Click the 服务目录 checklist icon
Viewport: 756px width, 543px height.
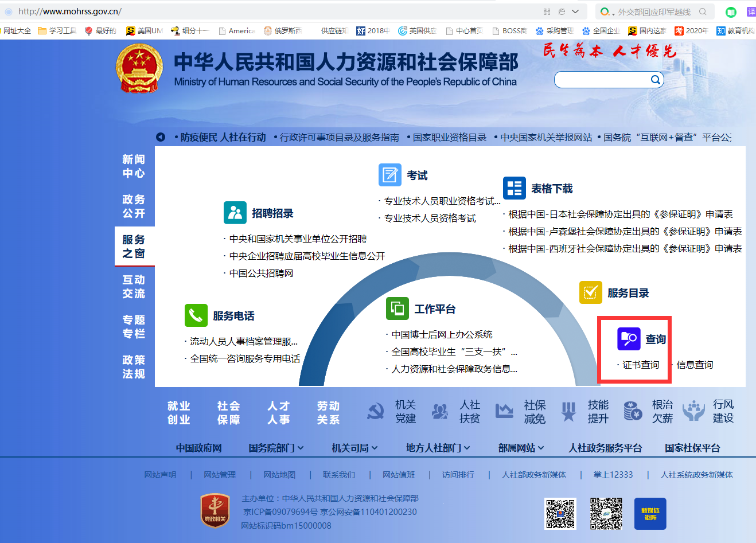590,293
